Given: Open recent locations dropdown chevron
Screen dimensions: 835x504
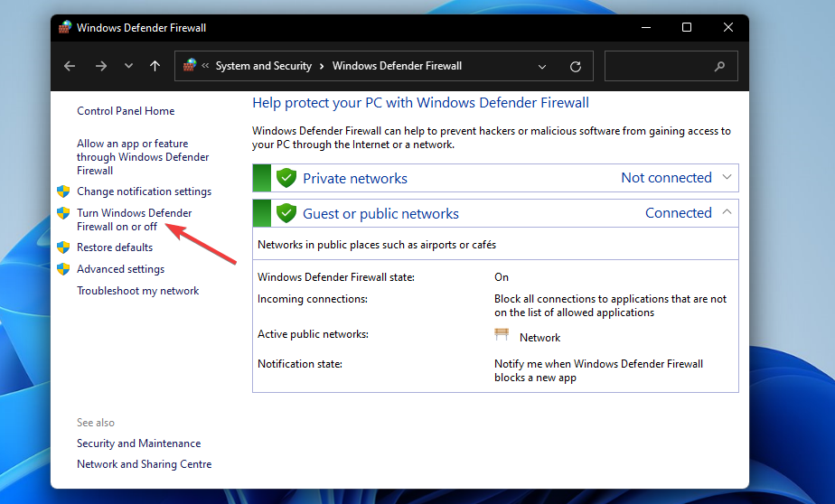Looking at the screenshot, I should click(128, 66).
